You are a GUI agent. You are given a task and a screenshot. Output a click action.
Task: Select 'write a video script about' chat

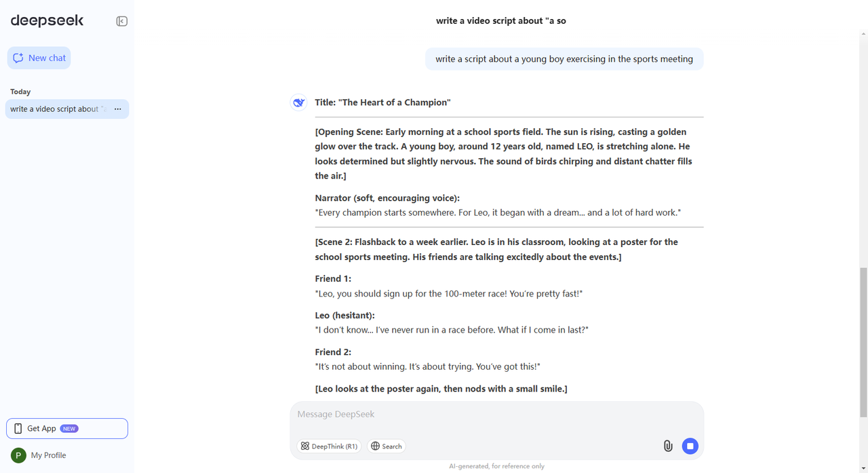pyautogui.click(x=67, y=109)
